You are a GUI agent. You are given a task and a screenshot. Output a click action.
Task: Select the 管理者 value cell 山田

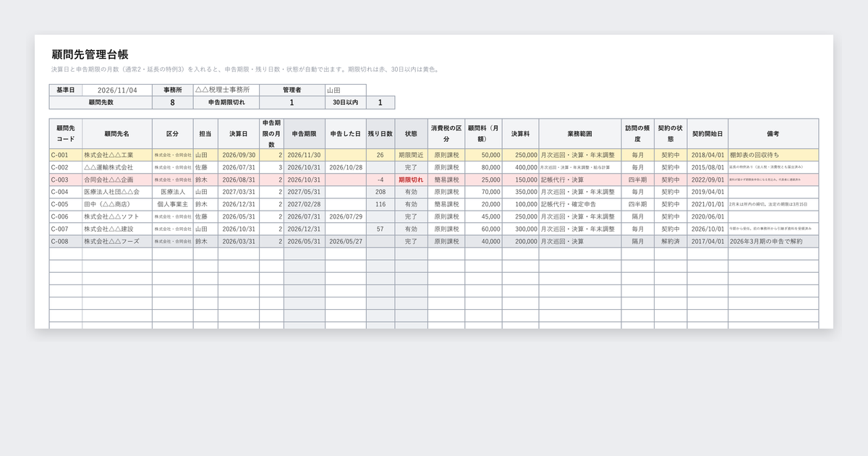click(x=345, y=90)
